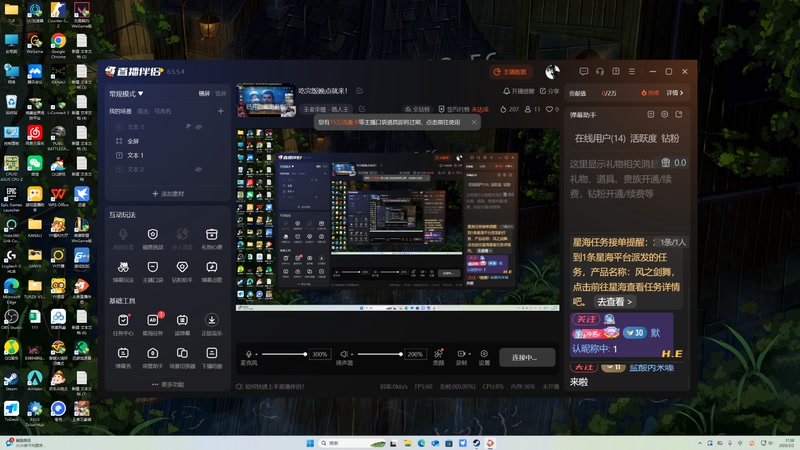The width and height of the screenshot is (800, 450).
Task: Open the 活跃度 tab
Action: pos(643,138)
